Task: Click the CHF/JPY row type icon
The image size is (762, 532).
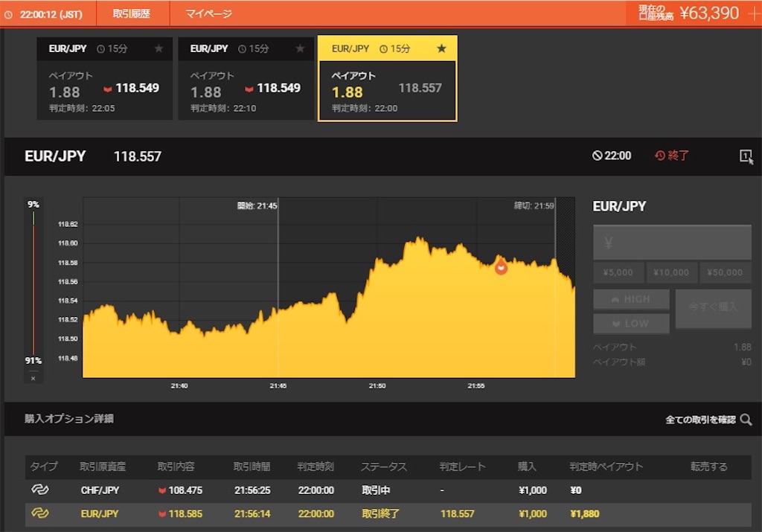Action: [x=40, y=490]
